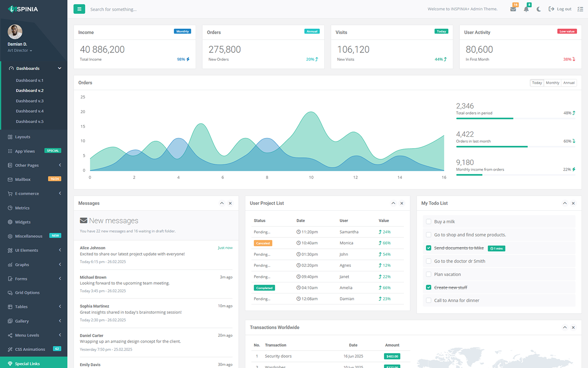Check Go to the doctor dr Smith
Viewport: 588px width, 368px height.
point(429,261)
